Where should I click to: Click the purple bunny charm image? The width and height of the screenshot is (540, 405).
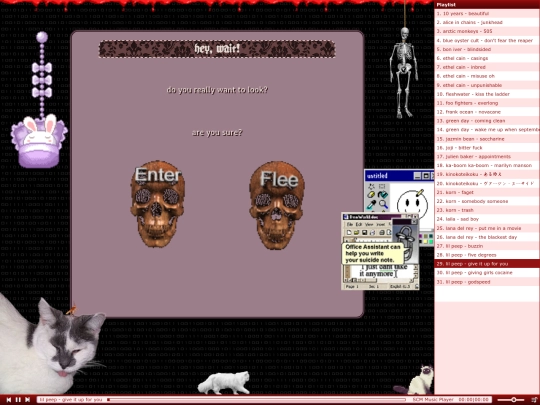pos(40,100)
